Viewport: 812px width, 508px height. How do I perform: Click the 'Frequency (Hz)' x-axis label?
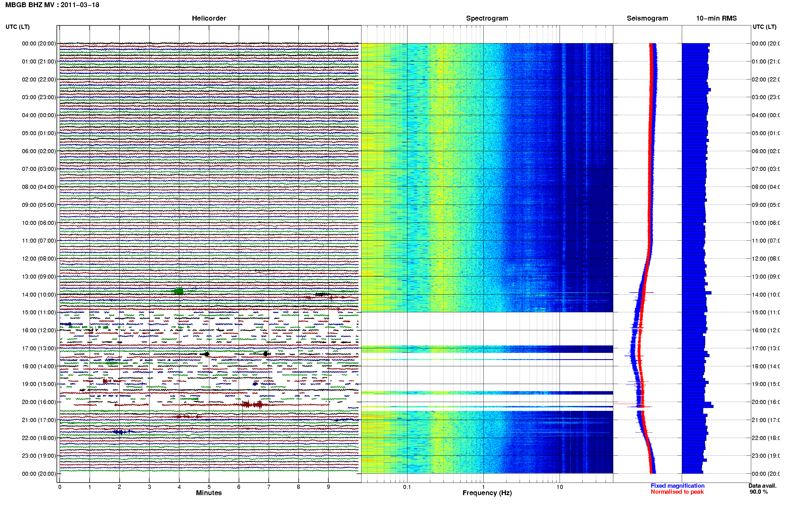click(487, 493)
